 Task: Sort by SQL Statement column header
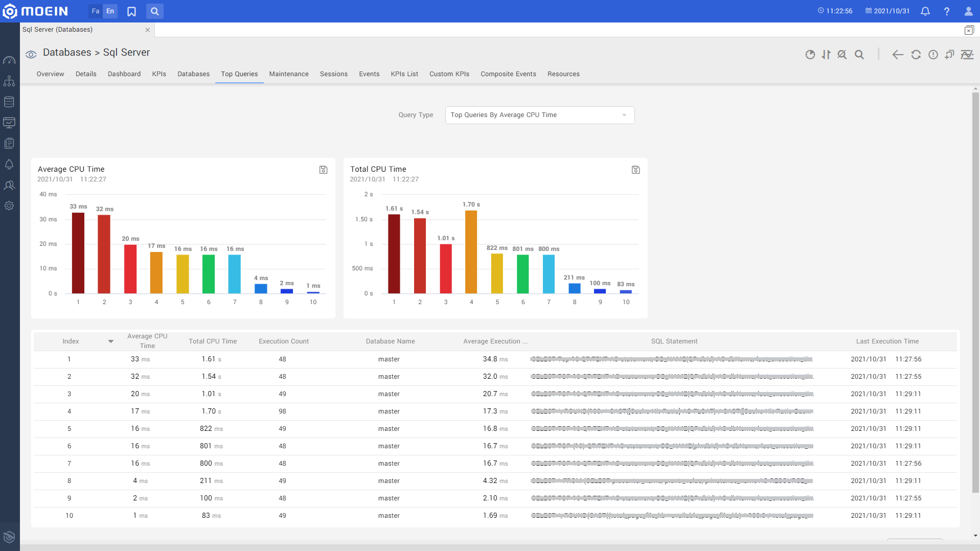pyautogui.click(x=674, y=341)
